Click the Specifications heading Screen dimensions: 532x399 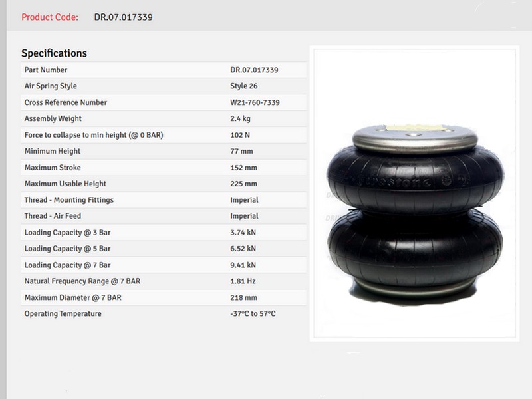coord(55,53)
